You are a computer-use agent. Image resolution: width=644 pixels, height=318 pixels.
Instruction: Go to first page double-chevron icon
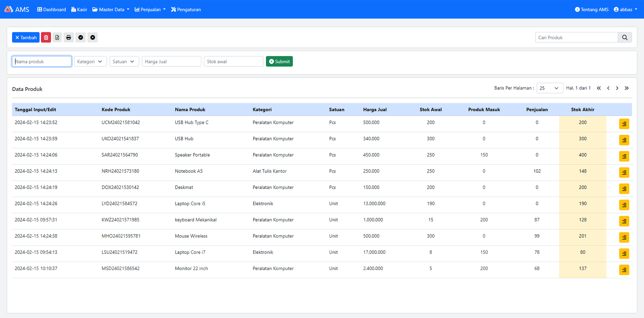tap(599, 88)
